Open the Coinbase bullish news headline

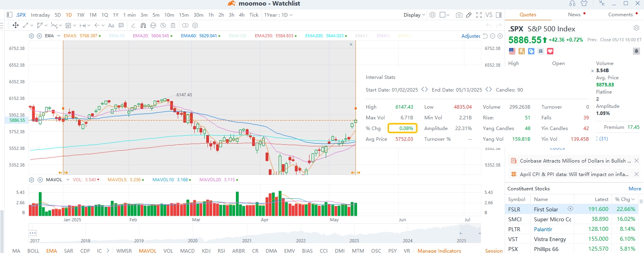coord(575,161)
